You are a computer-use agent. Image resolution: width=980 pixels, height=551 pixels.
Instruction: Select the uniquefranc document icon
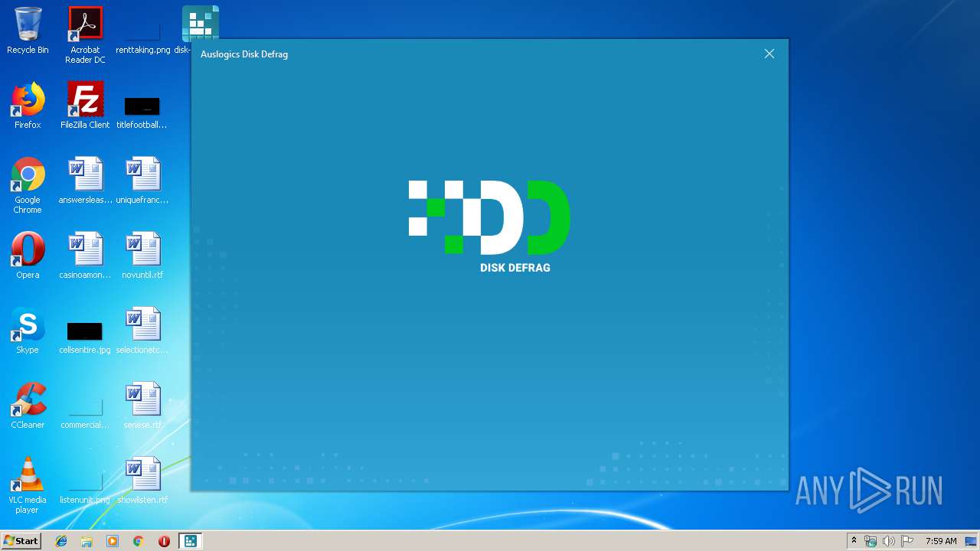(142, 181)
